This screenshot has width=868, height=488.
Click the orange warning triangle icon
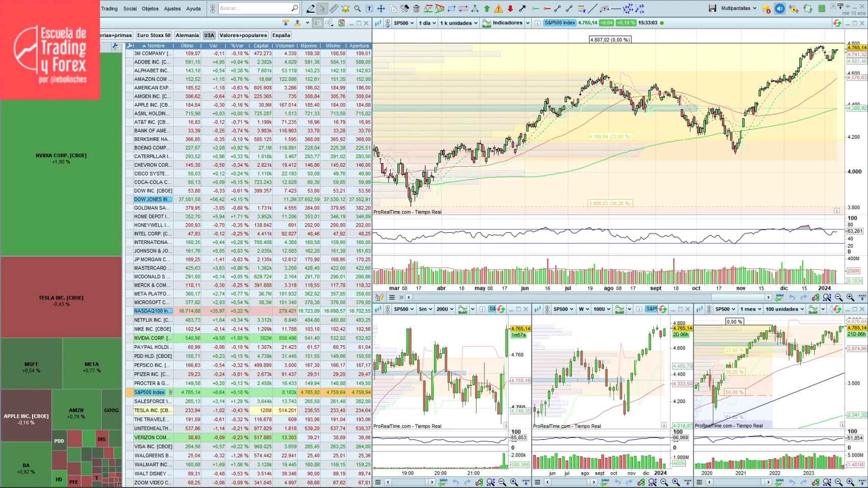click(x=499, y=8)
